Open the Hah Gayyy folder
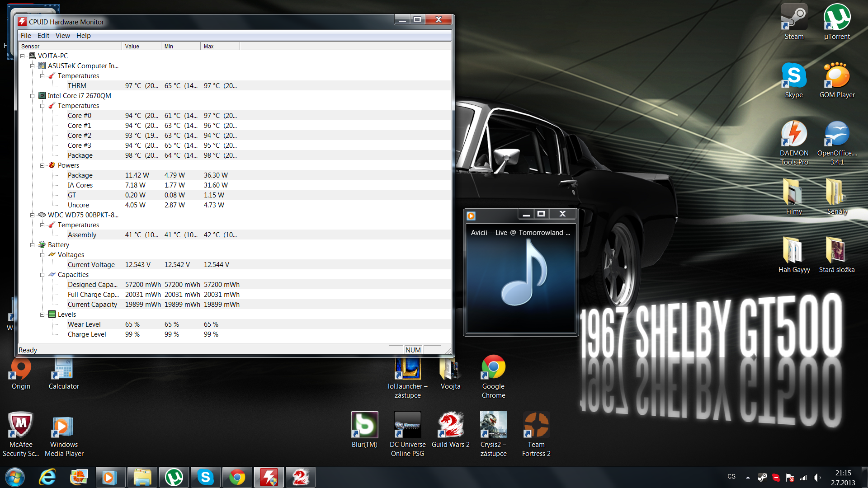This screenshot has height=488, width=868. (x=794, y=255)
